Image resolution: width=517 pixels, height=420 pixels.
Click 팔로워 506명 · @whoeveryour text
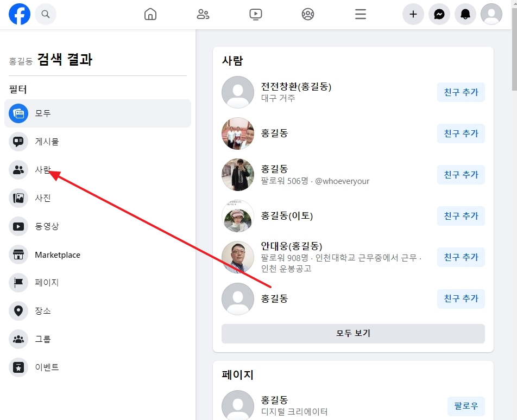coord(315,181)
